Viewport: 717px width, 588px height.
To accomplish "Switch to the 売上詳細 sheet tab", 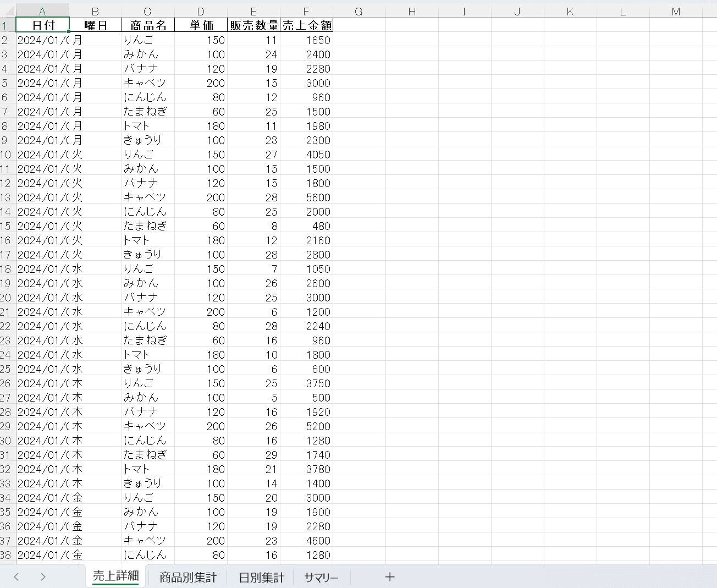I will point(116,576).
